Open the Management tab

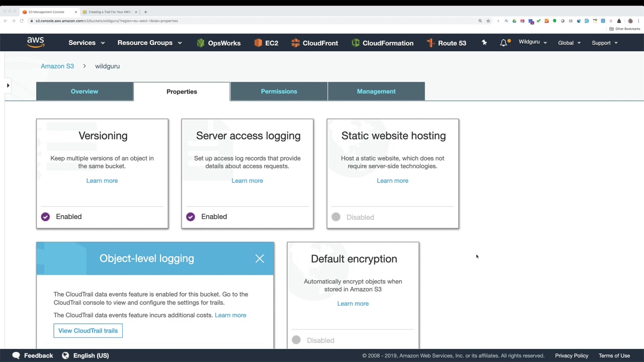coord(376,92)
